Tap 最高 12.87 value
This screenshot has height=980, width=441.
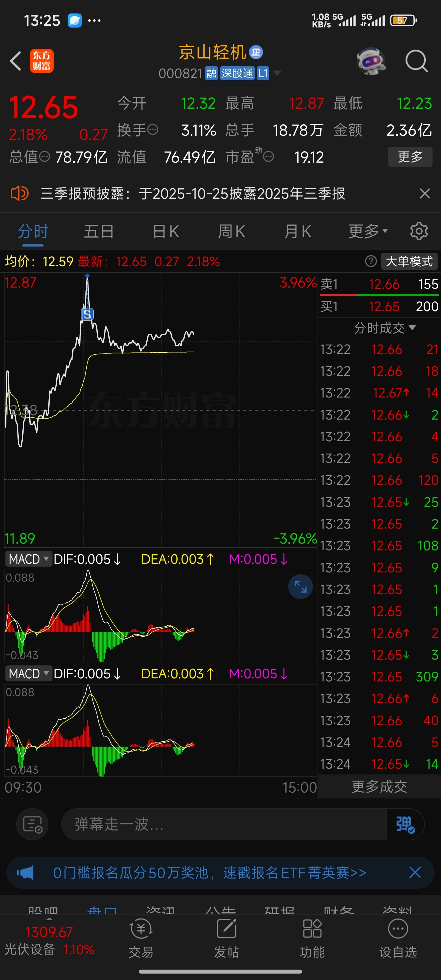[306, 103]
